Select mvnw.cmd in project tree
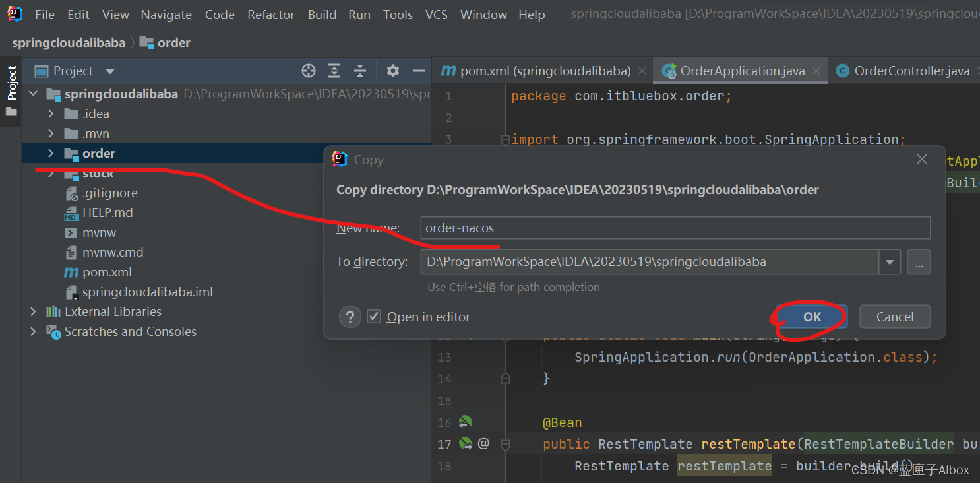The height and width of the screenshot is (483, 980). pos(113,252)
